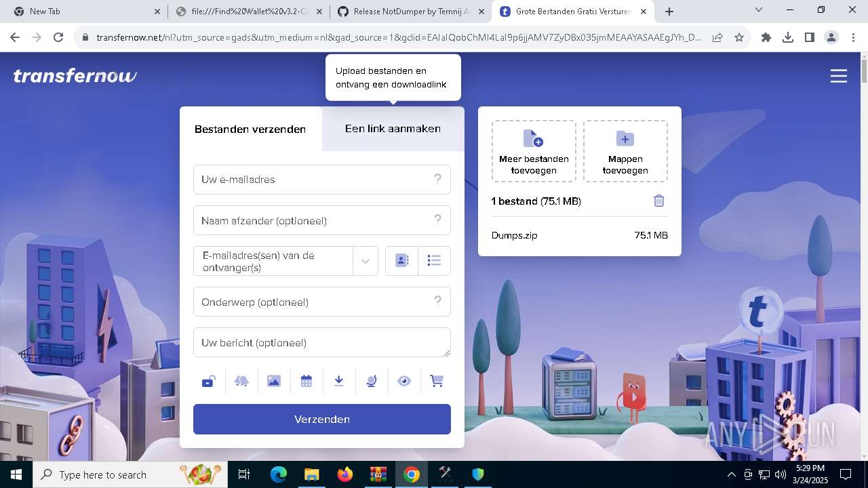Open a new browser tab
This screenshot has height=488, width=868.
pos(669,12)
